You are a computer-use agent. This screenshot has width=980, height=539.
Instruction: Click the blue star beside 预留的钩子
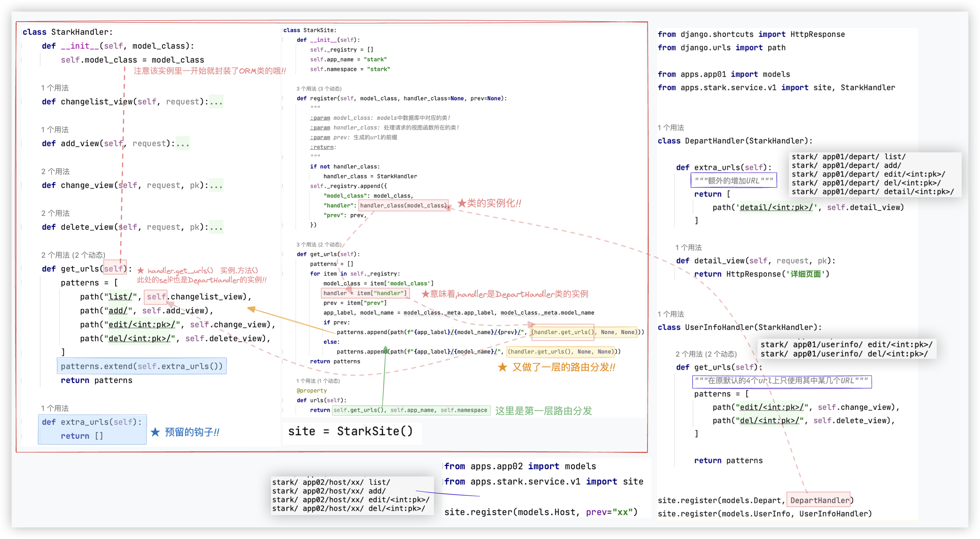click(x=155, y=432)
